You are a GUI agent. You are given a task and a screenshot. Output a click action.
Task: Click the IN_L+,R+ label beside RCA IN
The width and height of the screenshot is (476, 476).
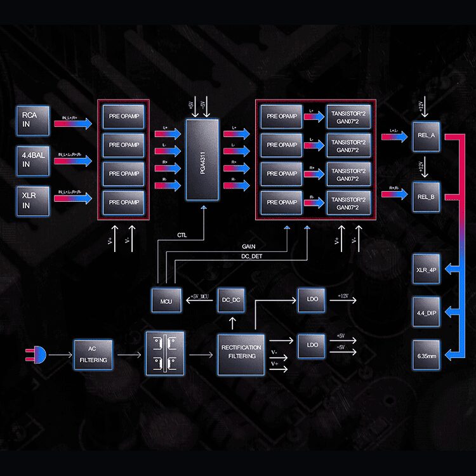pyautogui.click(x=70, y=118)
